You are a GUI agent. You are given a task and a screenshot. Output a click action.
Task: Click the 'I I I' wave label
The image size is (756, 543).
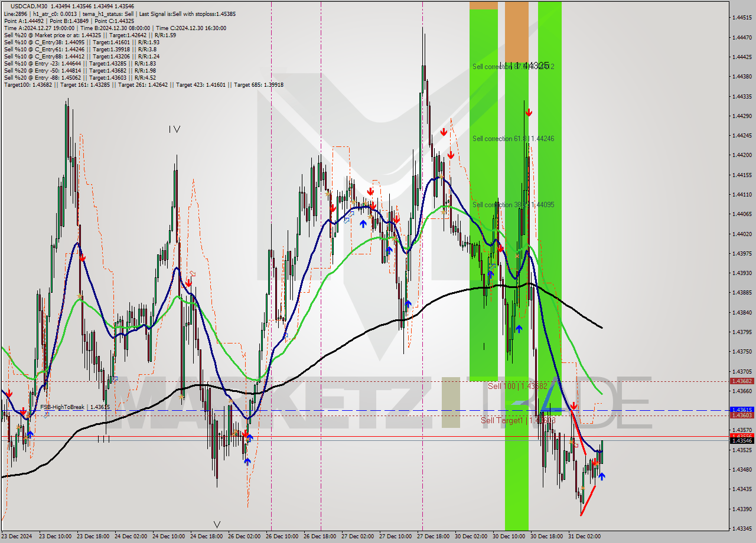point(103,439)
